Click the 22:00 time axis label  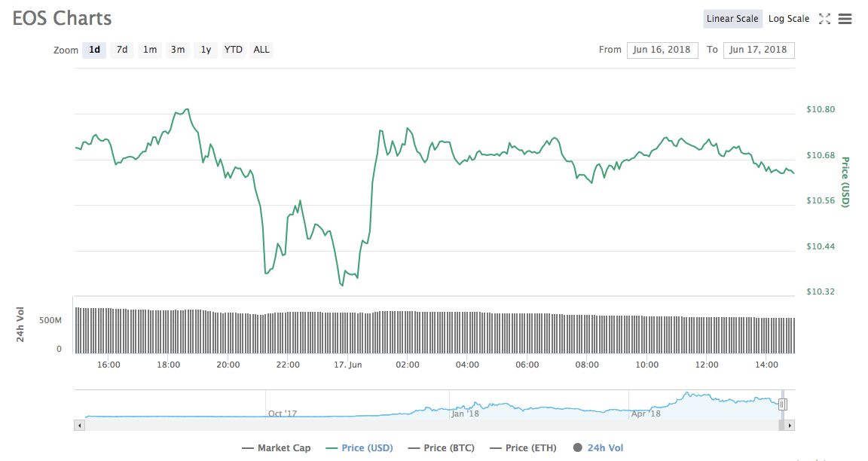pyautogui.click(x=288, y=365)
